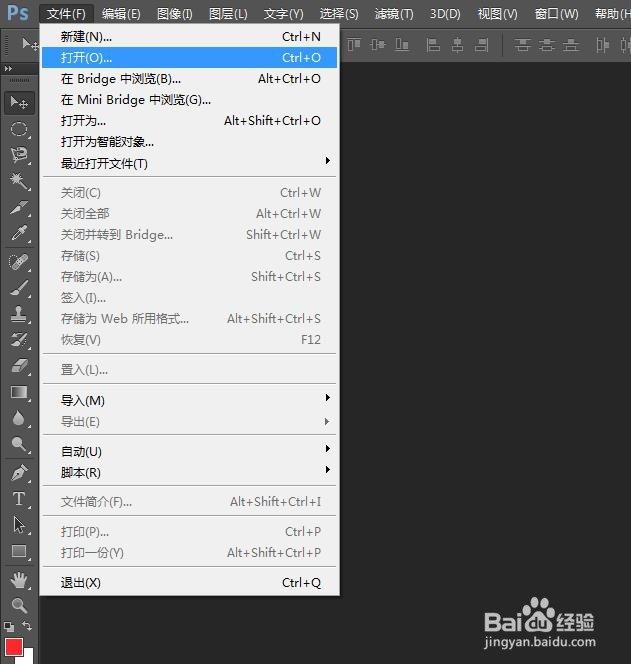Click 置入(L)... menu entry
Screen dimensions: 631x664
pyautogui.click(x=190, y=370)
